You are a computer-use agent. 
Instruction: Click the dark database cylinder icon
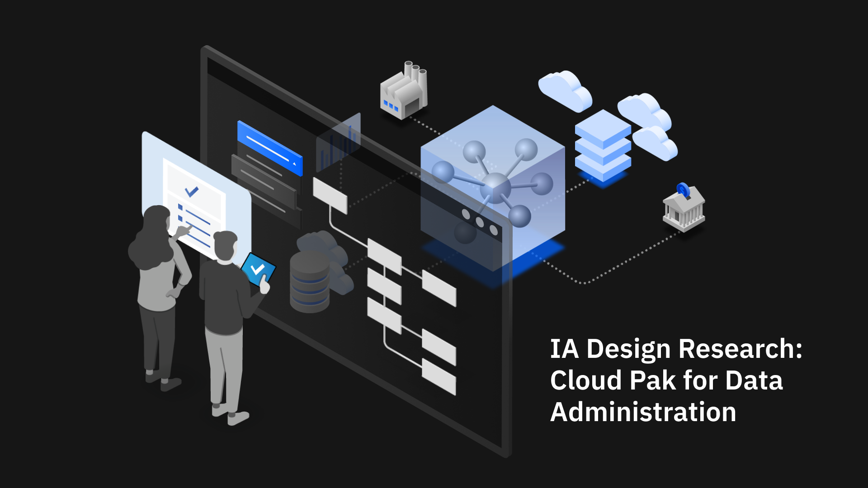coord(310,282)
